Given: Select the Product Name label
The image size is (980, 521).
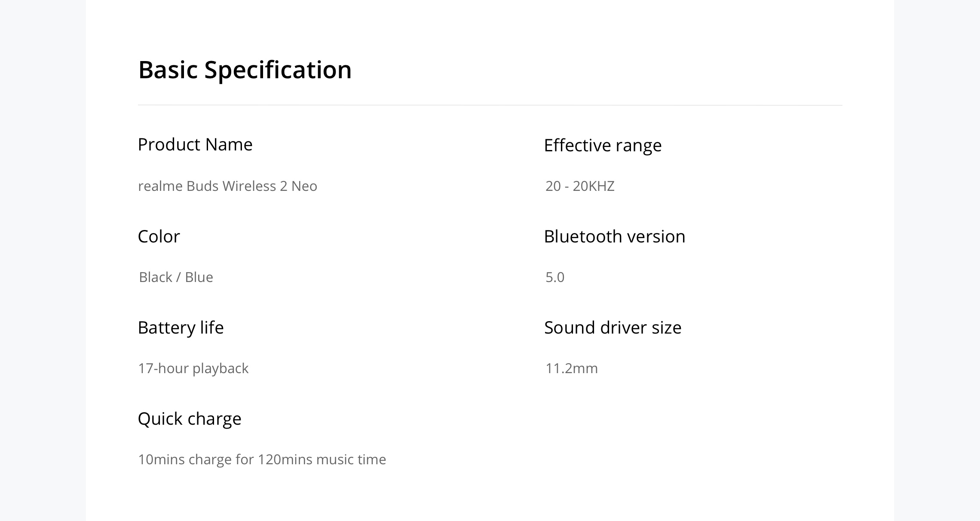Looking at the screenshot, I should pos(195,144).
